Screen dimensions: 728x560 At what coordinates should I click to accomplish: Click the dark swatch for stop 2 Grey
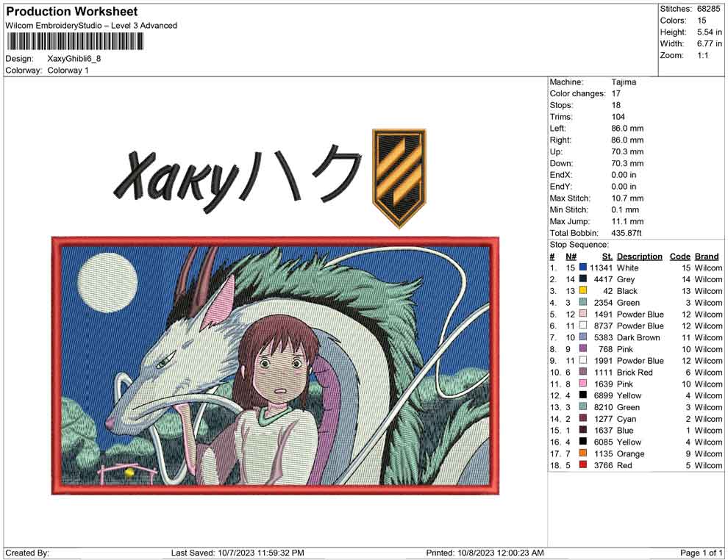point(583,279)
